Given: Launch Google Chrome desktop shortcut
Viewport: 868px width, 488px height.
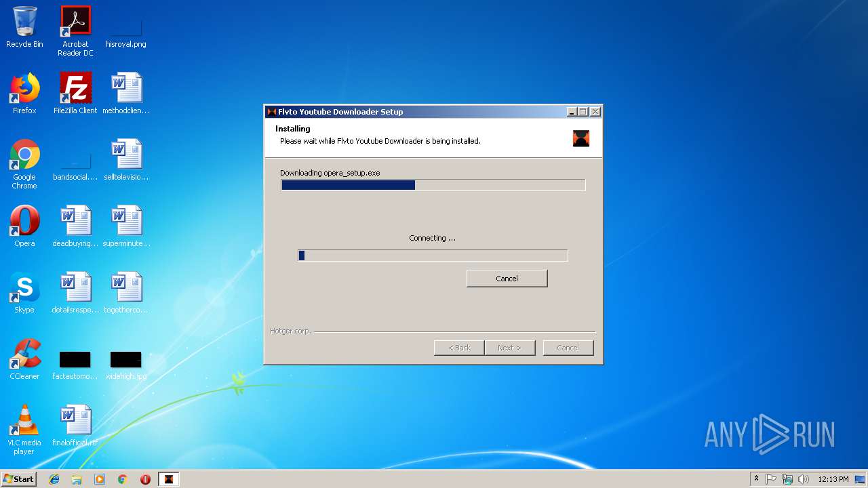Looking at the screenshot, I should [24, 163].
